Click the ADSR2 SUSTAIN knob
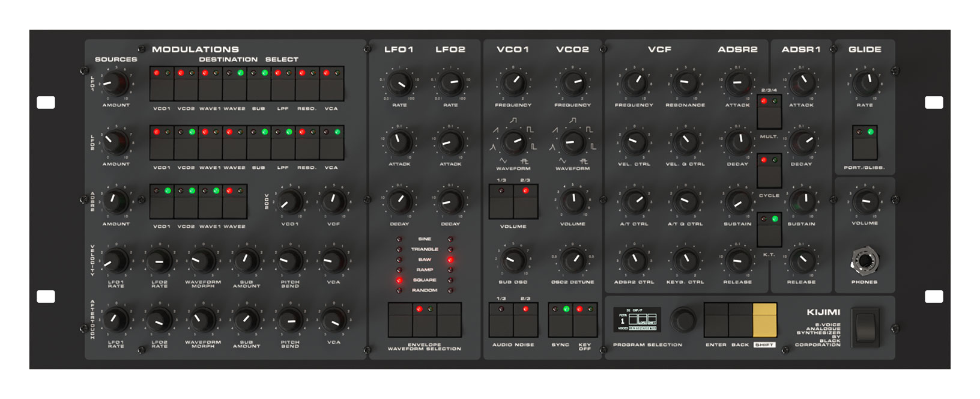The image size is (980, 399). coord(737,202)
